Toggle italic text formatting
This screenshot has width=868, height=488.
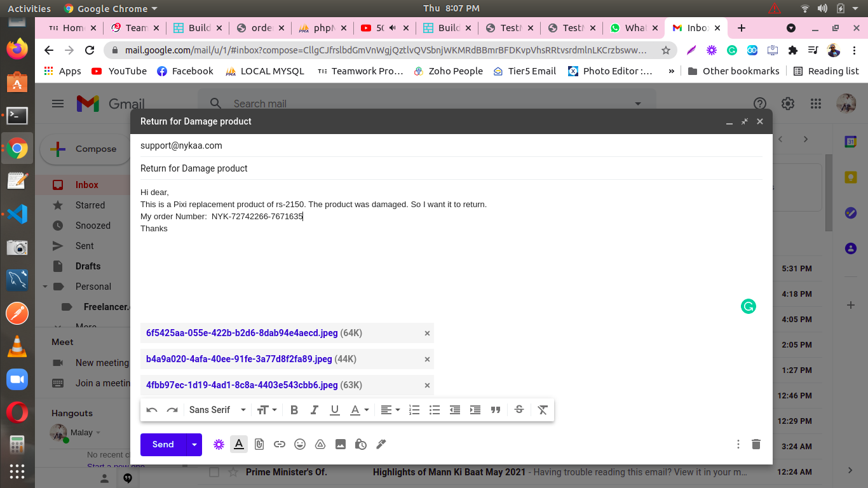click(x=314, y=410)
